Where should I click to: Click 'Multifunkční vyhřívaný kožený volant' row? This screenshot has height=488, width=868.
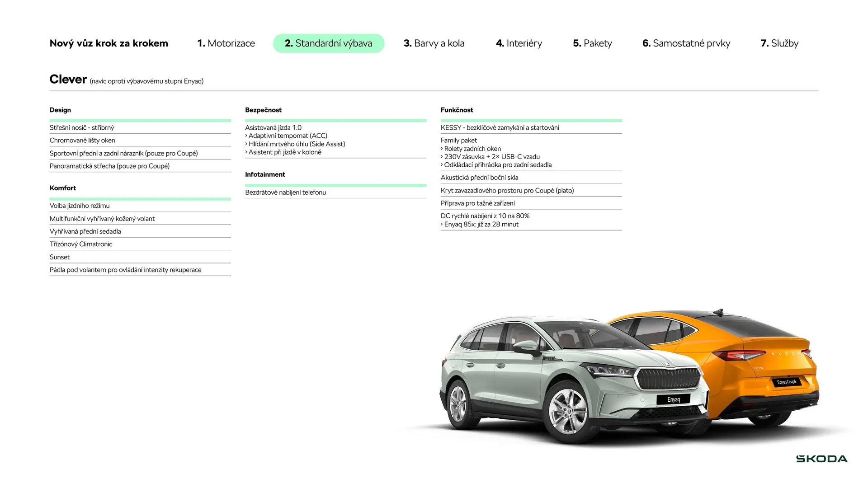(140, 219)
